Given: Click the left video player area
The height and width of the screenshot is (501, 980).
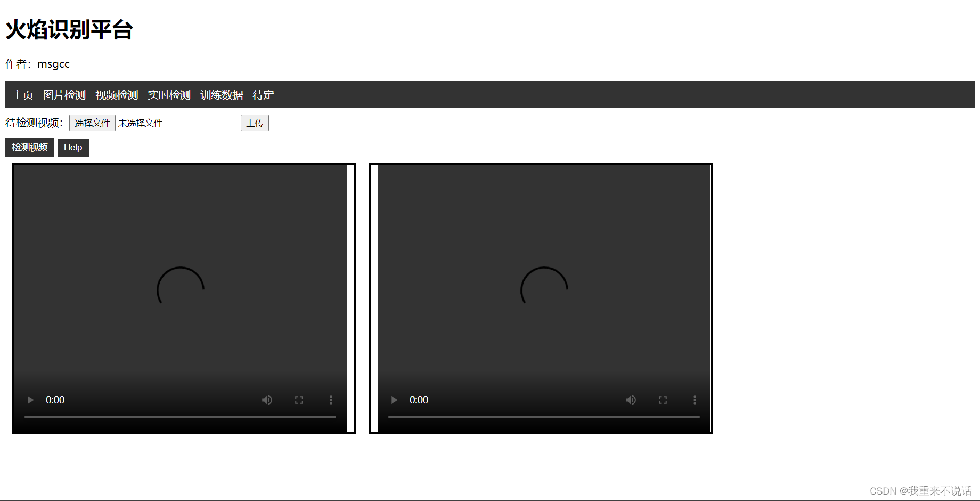Looking at the screenshot, I should 180,298.
